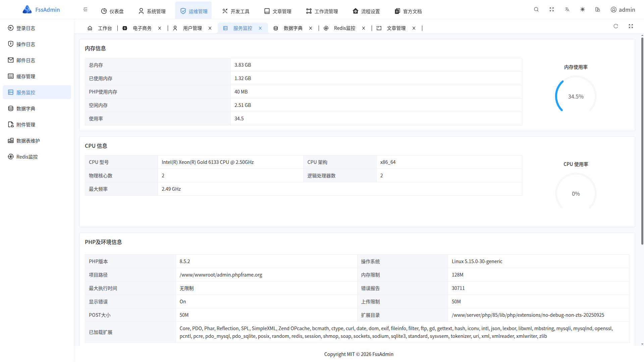Open the layout settings icon beside admin
644x362 pixels.
(598, 10)
